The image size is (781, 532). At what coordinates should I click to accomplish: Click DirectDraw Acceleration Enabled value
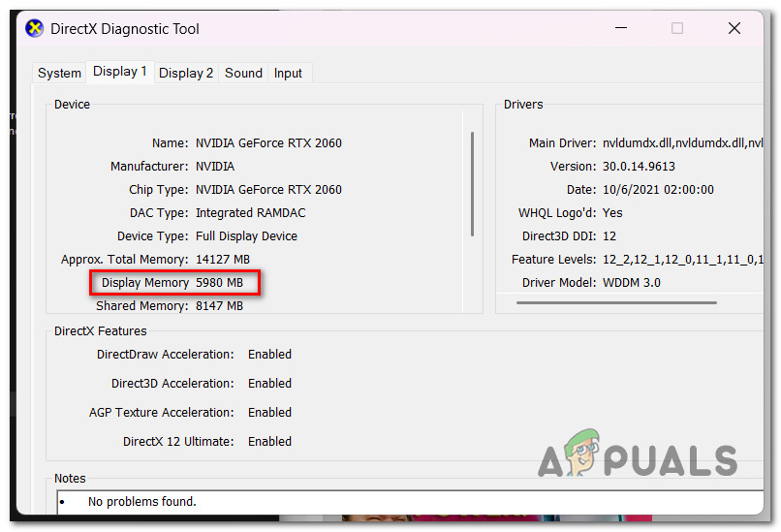[269, 354]
